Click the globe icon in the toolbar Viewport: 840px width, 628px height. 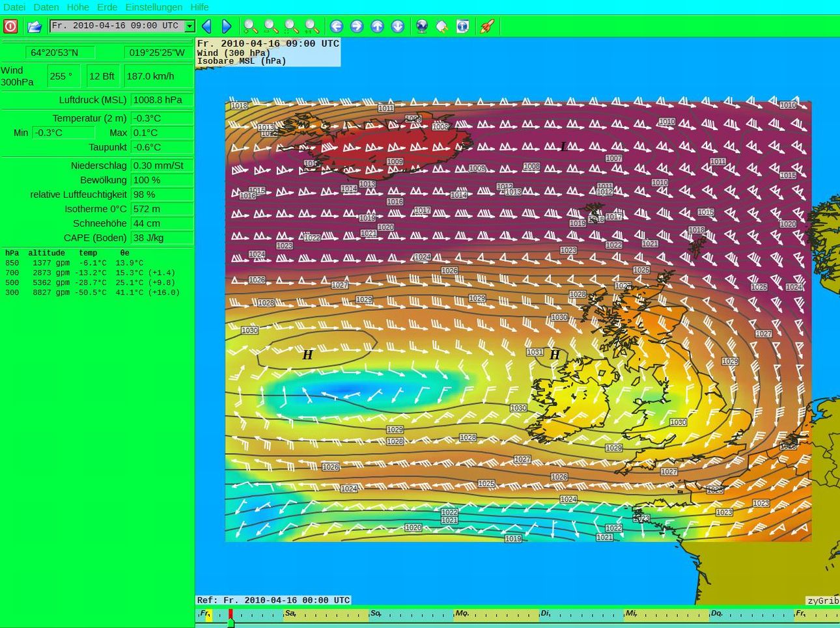pos(422,26)
